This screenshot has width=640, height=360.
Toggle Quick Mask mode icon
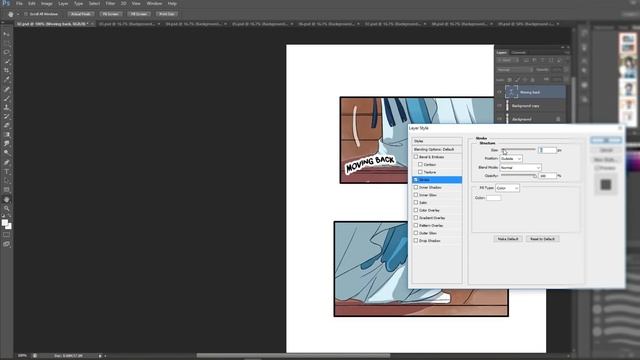(7, 235)
